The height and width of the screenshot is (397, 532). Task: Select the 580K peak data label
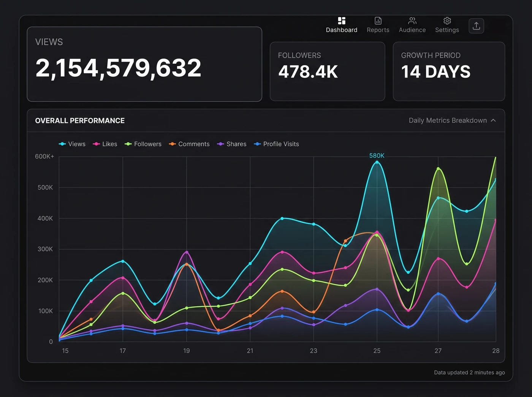[377, 156]
